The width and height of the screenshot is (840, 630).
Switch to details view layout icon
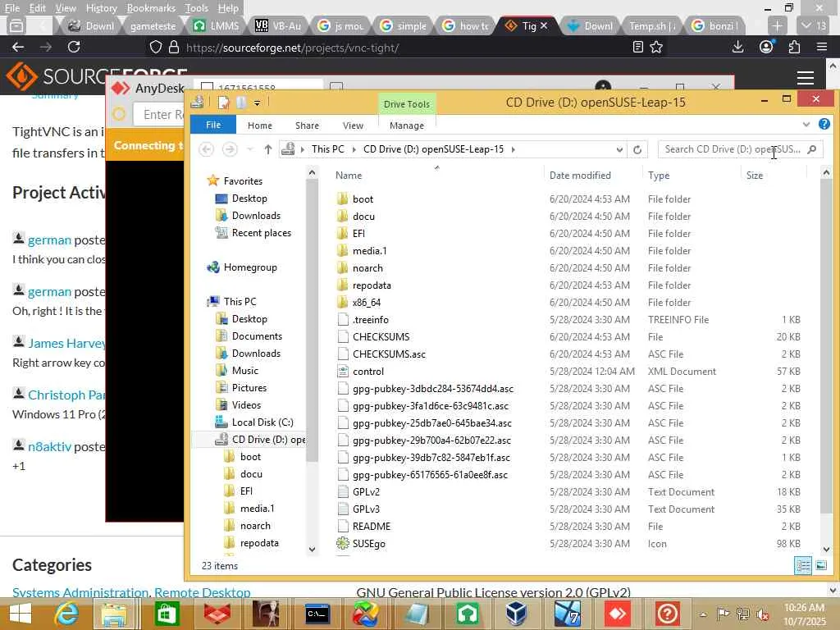[802, 565]
